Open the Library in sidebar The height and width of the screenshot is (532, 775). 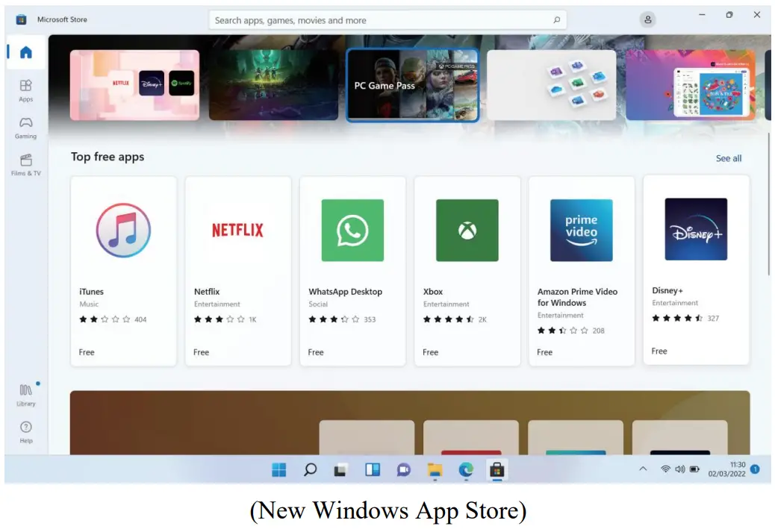(x=26, y=394)
